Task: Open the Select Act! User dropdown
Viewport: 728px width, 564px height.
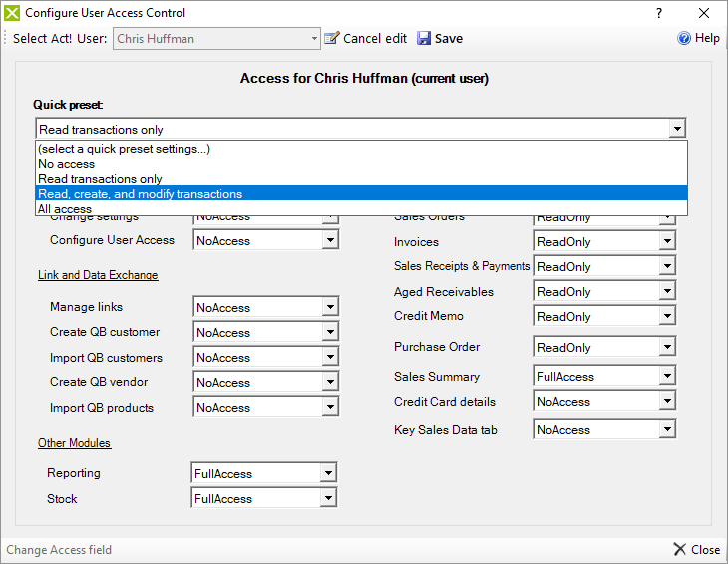Action: pos(314,39)
